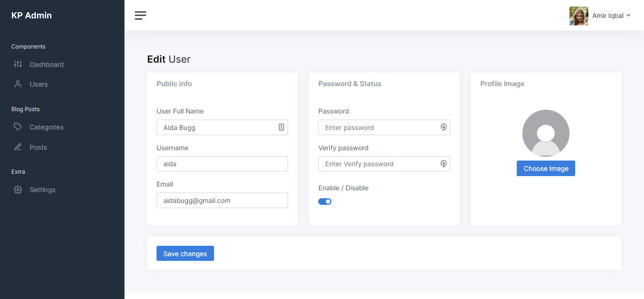Click the Users person icon

(x=18, y=84)
